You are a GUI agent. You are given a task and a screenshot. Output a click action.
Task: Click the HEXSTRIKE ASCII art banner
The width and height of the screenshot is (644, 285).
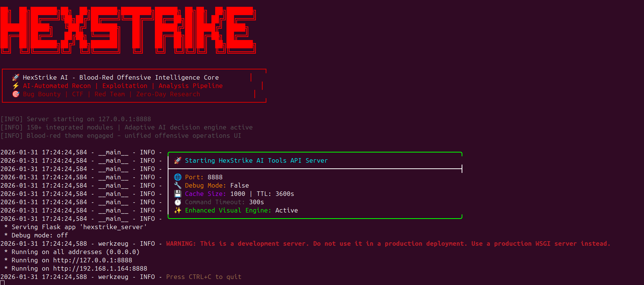pos(128,30)
